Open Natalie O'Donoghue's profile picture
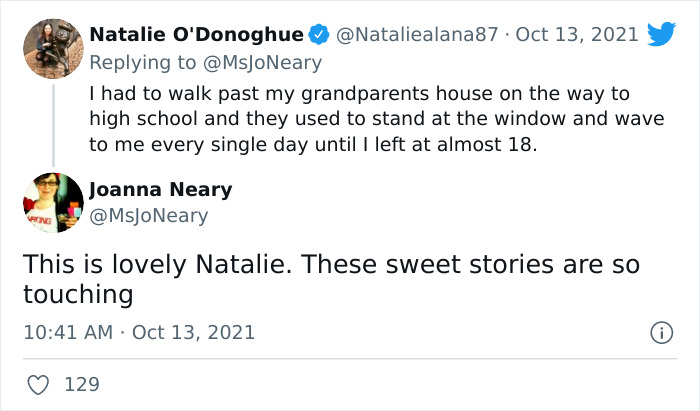700x411 pixels. [52, 47]
